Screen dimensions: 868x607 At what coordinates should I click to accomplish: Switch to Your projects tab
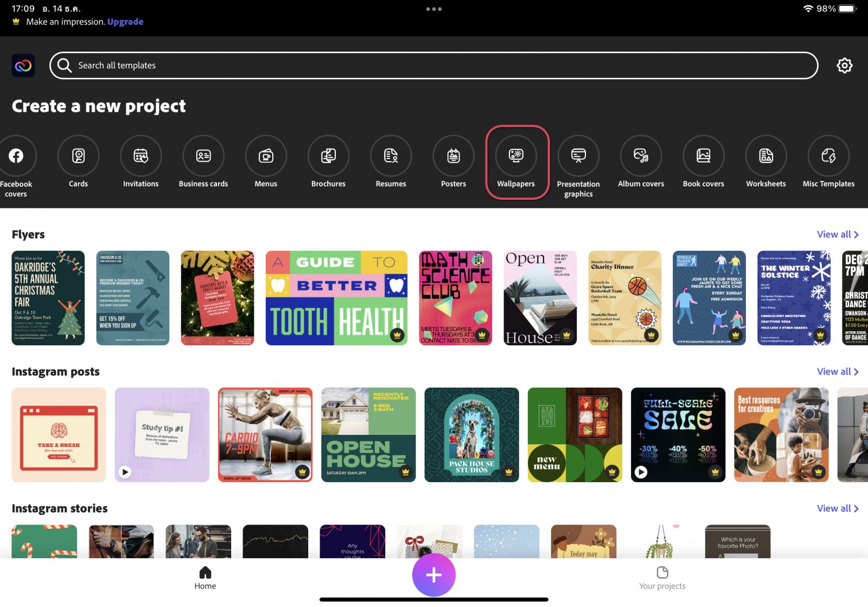662,578
